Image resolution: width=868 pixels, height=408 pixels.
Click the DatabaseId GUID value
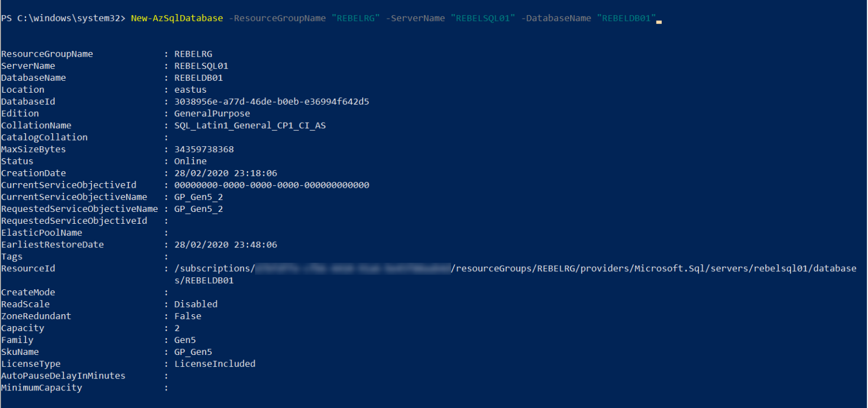[271, 102]
